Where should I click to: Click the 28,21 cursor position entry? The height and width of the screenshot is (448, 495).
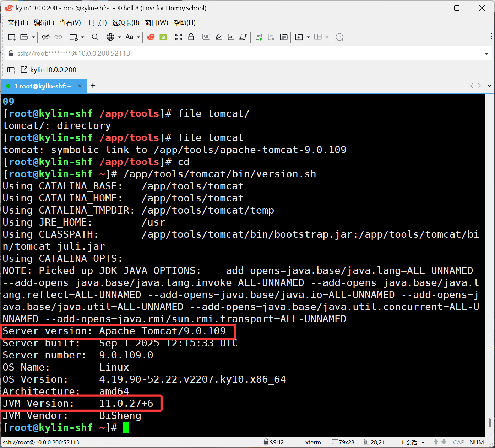point(375,442)
